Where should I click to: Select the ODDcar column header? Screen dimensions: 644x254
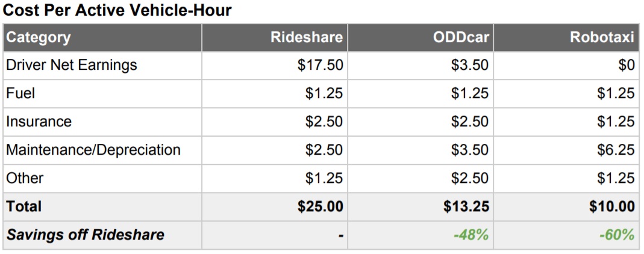[x=461, y=37]
